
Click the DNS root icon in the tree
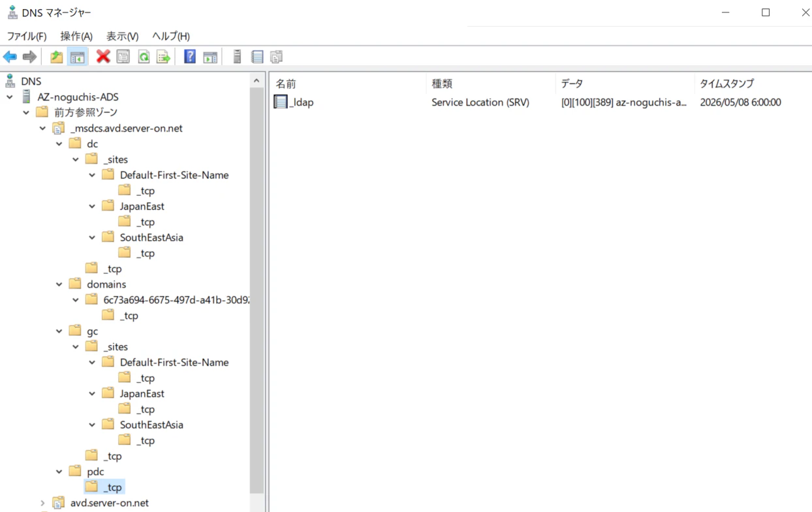(10, 81)
